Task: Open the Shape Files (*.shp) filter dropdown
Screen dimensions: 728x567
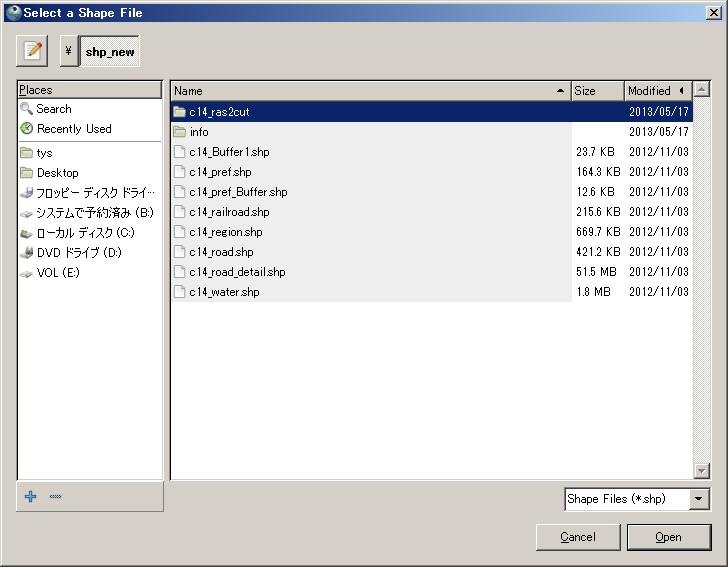Action: (636, 499)
